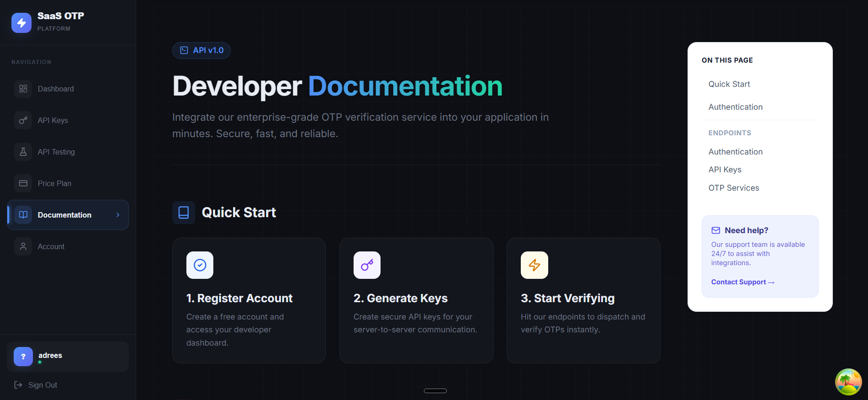Go to API Testing
Image resolution: width=868 pixels, height=400 pixels.
pyautogui.click(x=68, y=152)
